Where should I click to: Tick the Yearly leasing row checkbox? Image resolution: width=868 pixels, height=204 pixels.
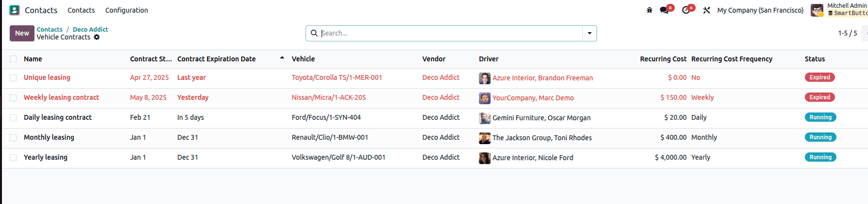13,158
